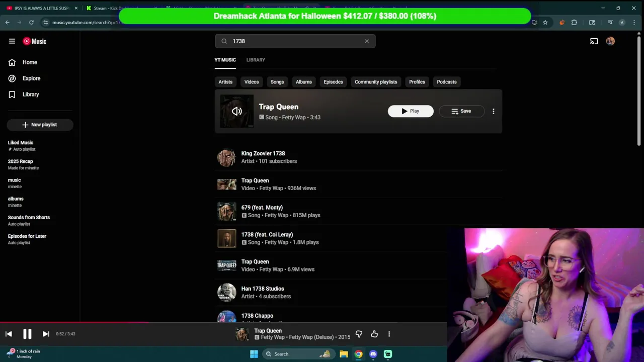
Task: Open Windows Start menu
Action: pos(254,354)
